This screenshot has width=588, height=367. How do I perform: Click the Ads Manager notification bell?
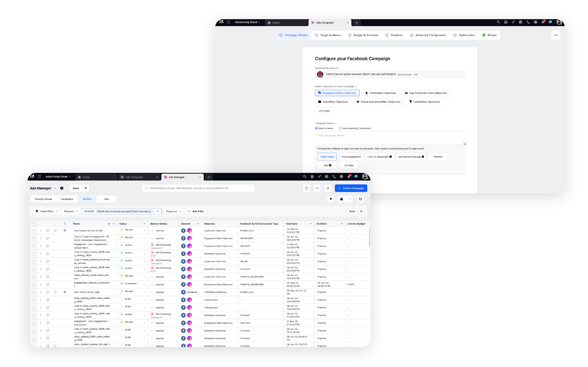[x=349, y=177]
